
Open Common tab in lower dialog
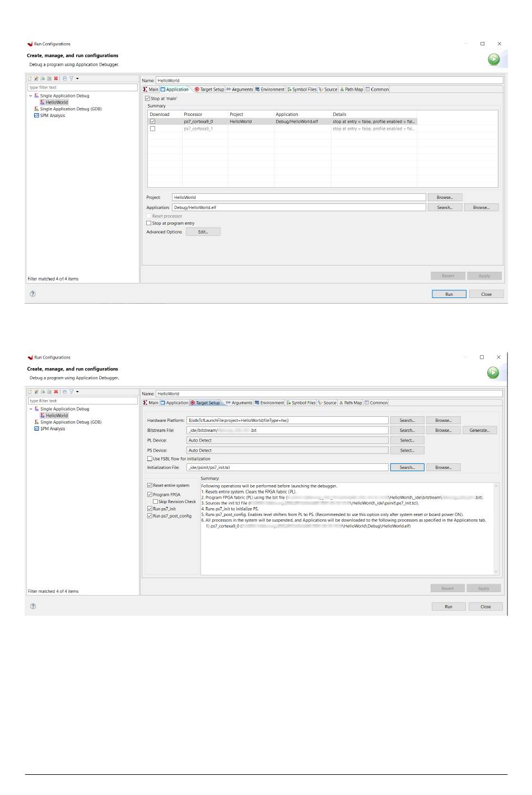[x=376, y=403]
